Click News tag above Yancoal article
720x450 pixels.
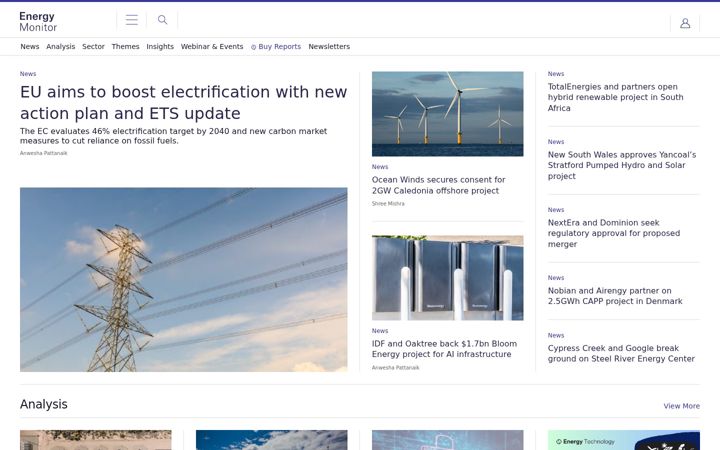click(x=556, y=142)
